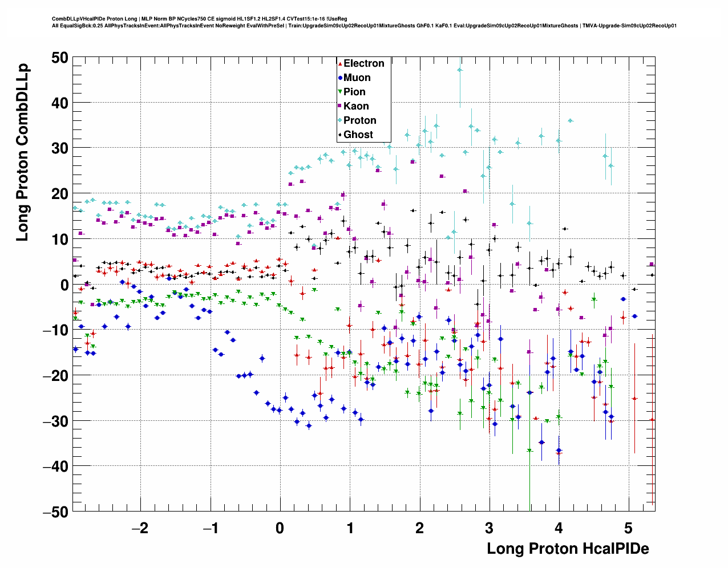Select the Electron label in the legend
This screenshot has width=728, height=568.
click(363, 64)
